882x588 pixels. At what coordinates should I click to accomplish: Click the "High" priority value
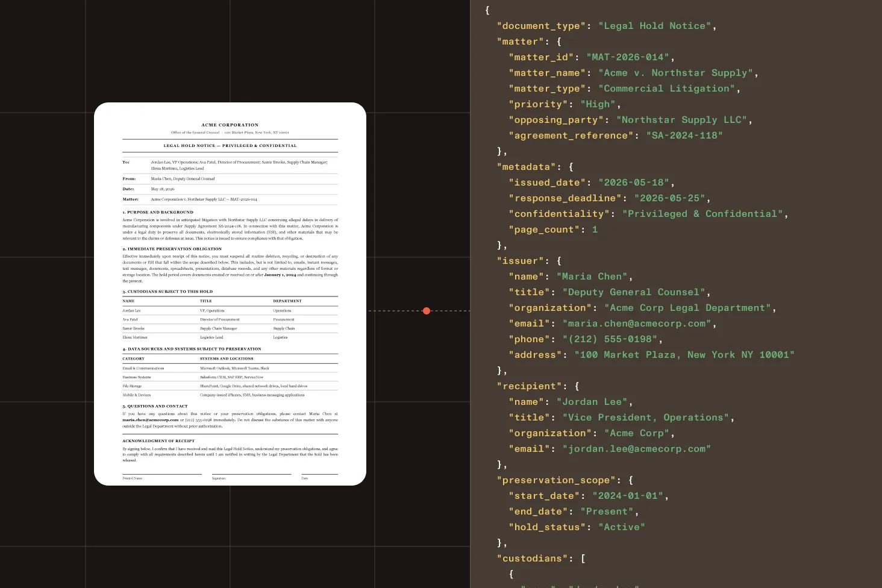click(598, 104)
